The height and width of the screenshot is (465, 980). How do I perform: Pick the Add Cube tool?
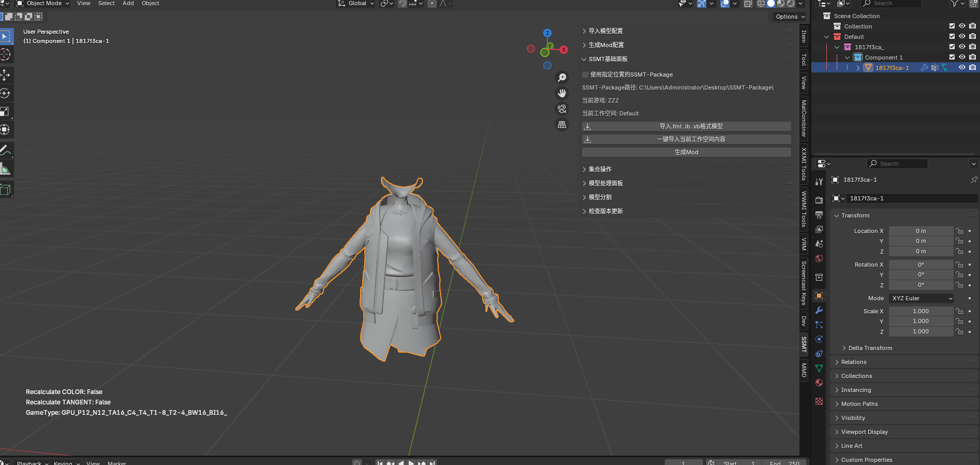5,190
